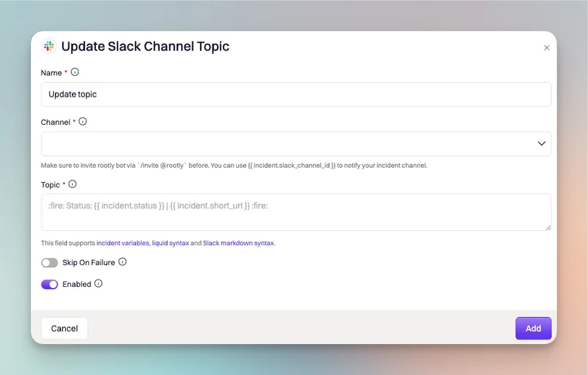Click the info icon beside Skip On Failure
Image resolution: width=588 pixels, height=375 pixels.
[x=122, y=262]
